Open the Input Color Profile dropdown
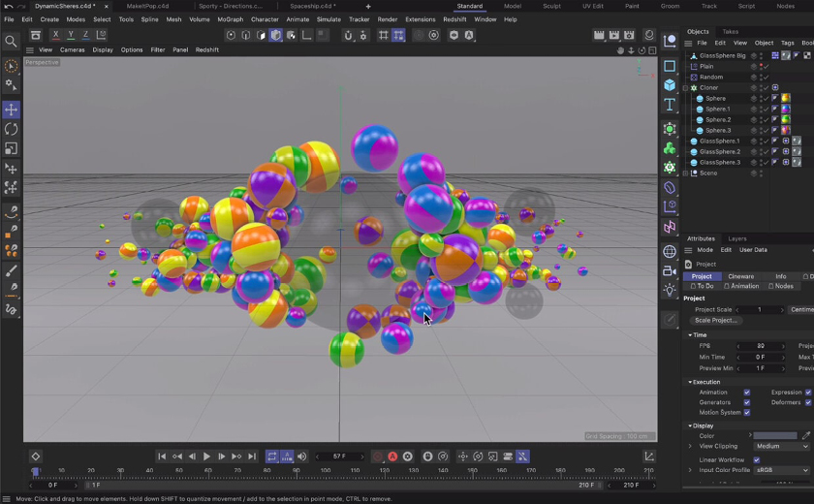Screen dimensions: 814x504 click(781, 470)
